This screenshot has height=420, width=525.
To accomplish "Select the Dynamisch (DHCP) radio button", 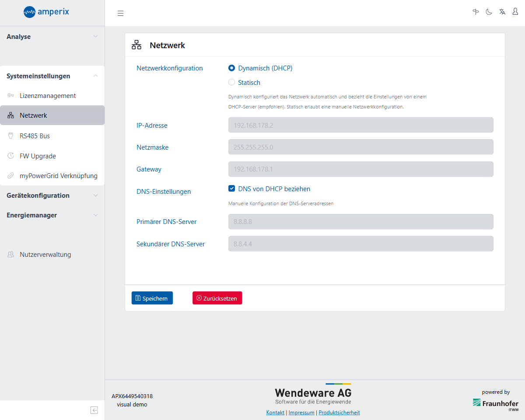I will coord(232,68).
